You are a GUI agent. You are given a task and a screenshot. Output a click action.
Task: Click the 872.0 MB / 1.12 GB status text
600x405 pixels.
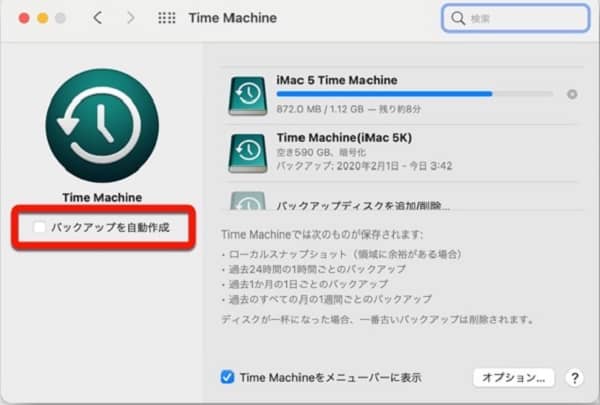(x=348, y=109)
